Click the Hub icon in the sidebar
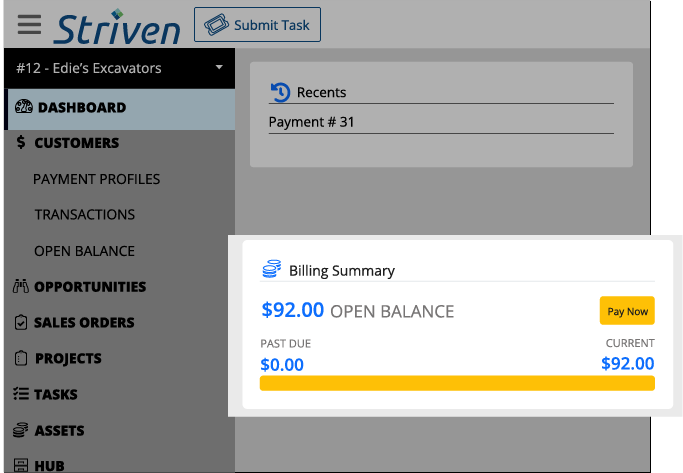This screenshot has width=683, height=473. click(x=20, y=465)
